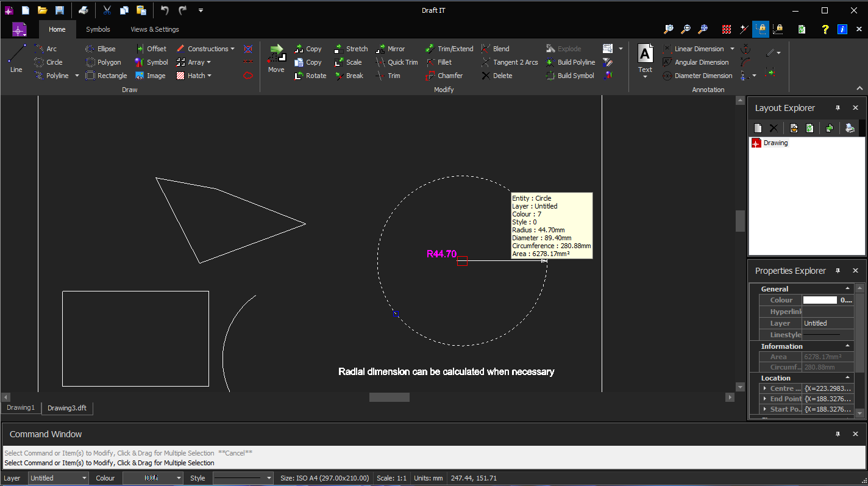Pick the Circle tool

[x=48, y=62]
